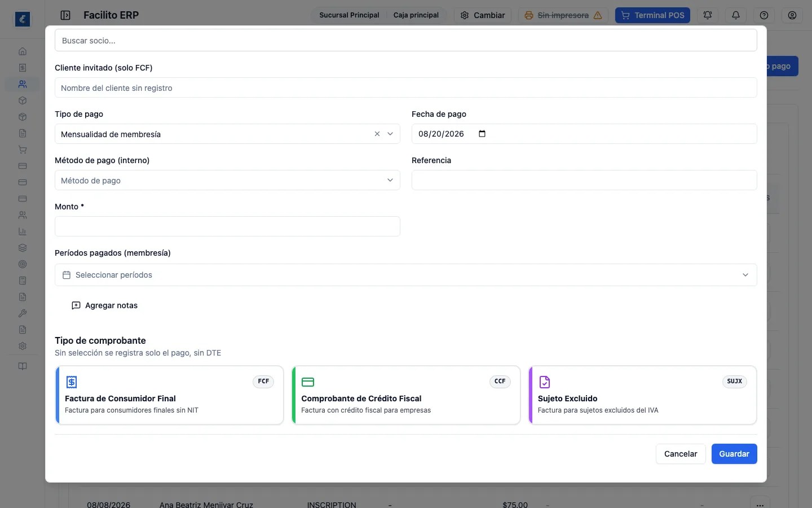This screenshot has width=812, height=508.
Task: Open the wrench tools icon in the sidebar
Action: tap(23, 313)
